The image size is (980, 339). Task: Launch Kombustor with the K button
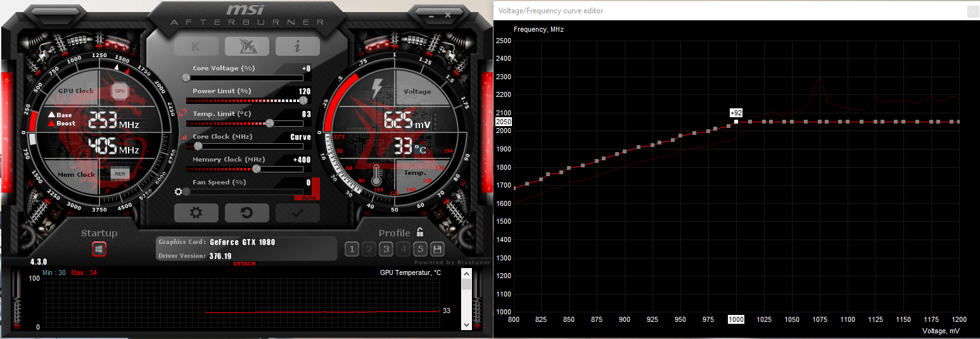coord(196,46)
